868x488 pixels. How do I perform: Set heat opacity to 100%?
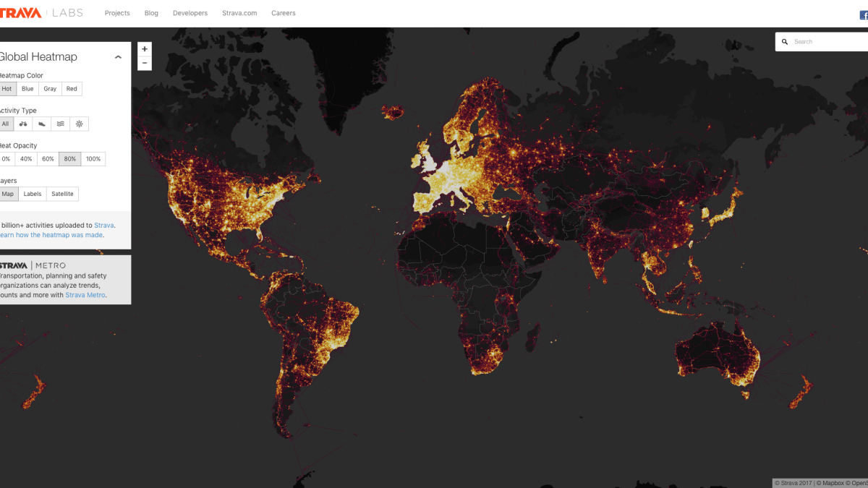[x=93, y=159]
